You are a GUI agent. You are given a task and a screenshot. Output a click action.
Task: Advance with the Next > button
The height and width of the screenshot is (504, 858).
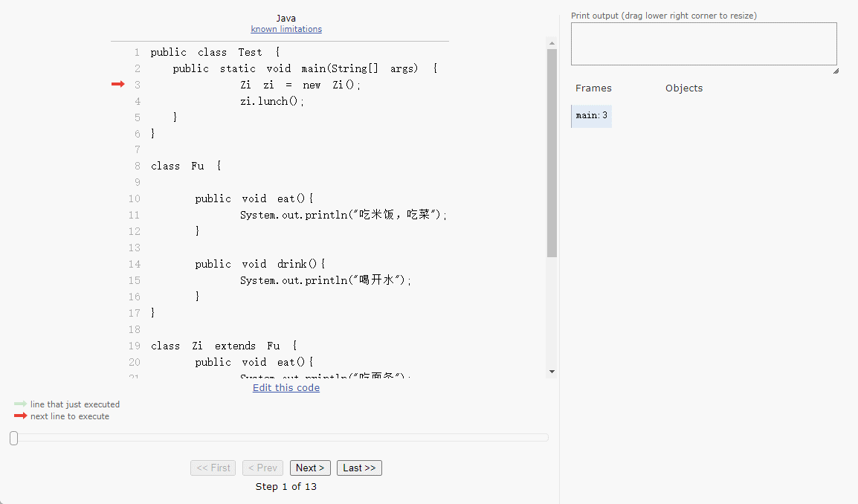pos(310,468)
